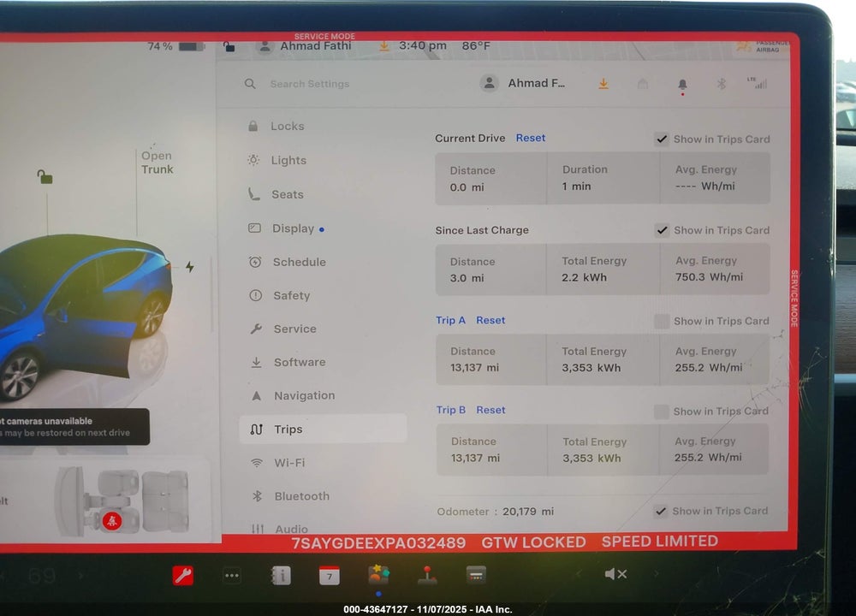Open the red wrench service mode icon

(x=183, y=575)
